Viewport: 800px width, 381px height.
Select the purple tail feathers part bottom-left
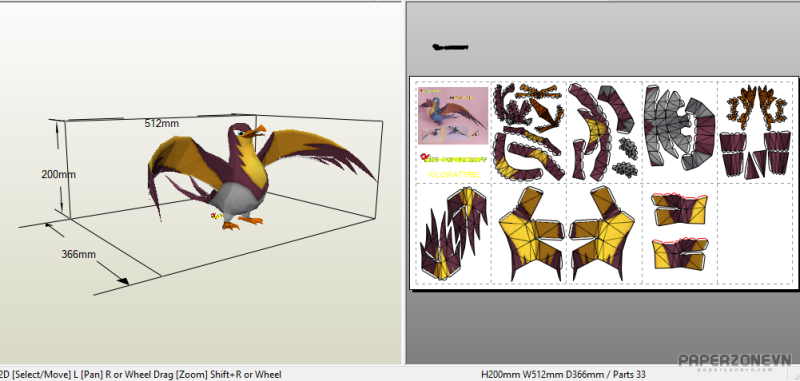click(x=453, y=233)
